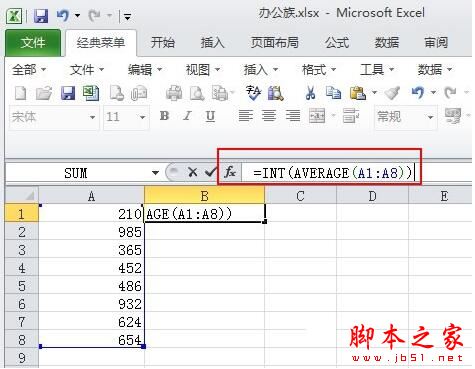Screen dimensions: 475x369
Task: Click the Undo icon in title bar
Action: (x=63, y=15)
